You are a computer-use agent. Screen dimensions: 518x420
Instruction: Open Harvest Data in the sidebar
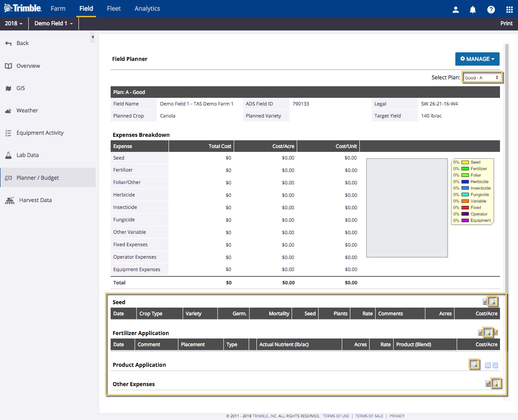coord(35,200)
